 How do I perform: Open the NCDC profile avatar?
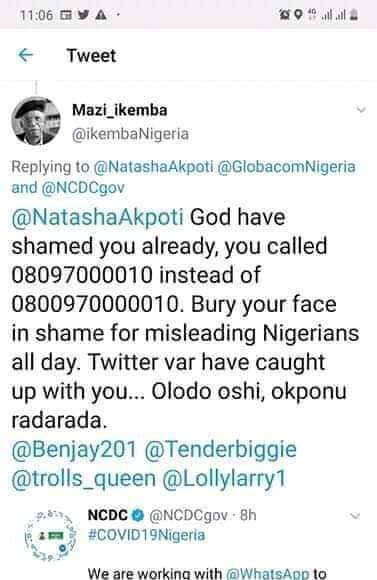pos(51,535)
